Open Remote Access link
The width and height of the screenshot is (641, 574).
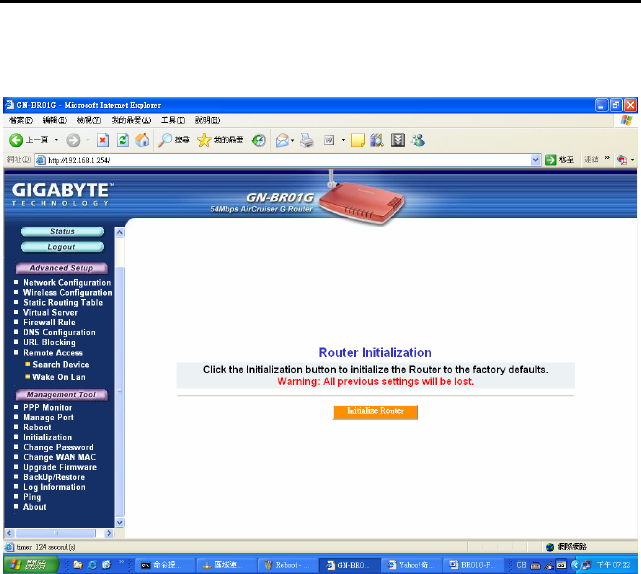coord(53,353)
